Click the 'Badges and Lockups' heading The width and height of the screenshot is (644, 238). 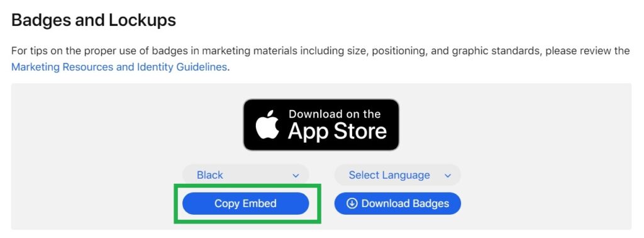coord(94,20)
